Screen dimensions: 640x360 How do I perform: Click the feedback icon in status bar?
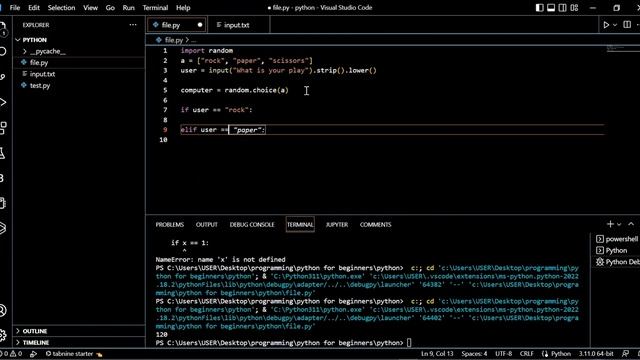[626, 354]
